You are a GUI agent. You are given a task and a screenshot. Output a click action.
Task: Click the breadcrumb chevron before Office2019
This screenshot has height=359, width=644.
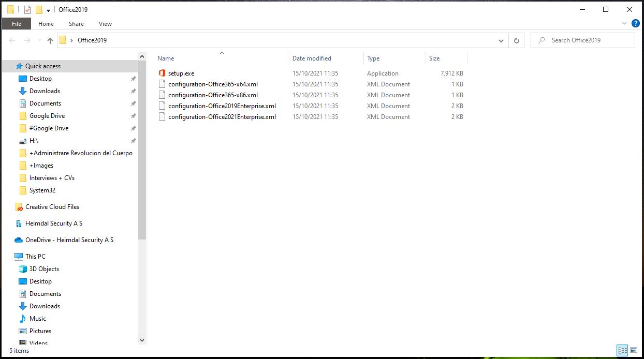click(71, 40)
